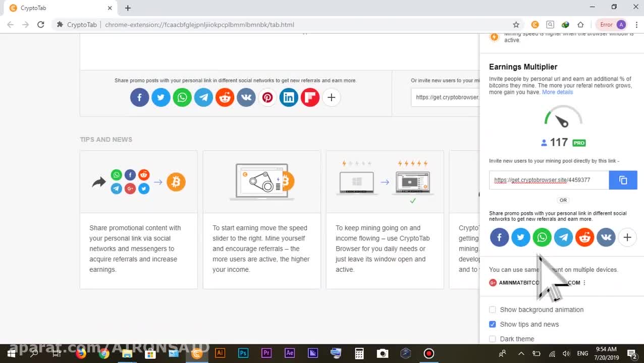Viewport: 644px width, 363px height.
Task: Reload the current page
Action: point(41,25)
